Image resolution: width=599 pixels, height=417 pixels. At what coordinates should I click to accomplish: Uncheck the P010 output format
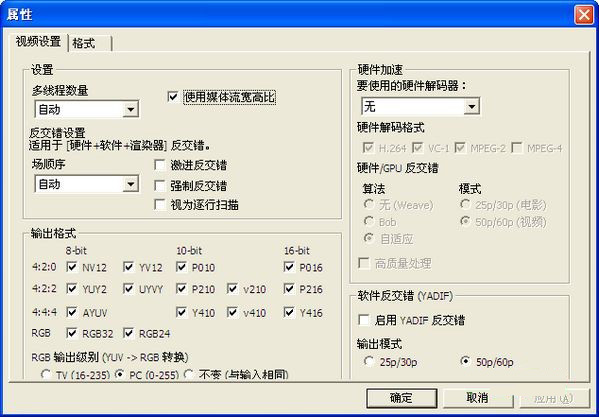click(181, 267)
